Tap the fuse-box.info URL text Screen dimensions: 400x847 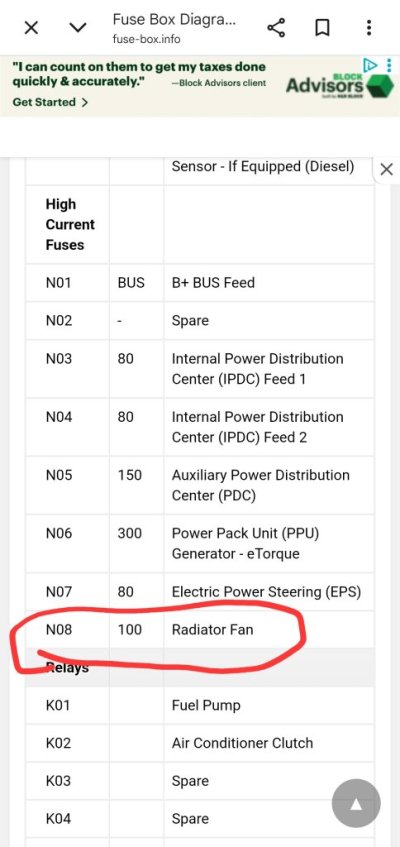coord(146,39)
